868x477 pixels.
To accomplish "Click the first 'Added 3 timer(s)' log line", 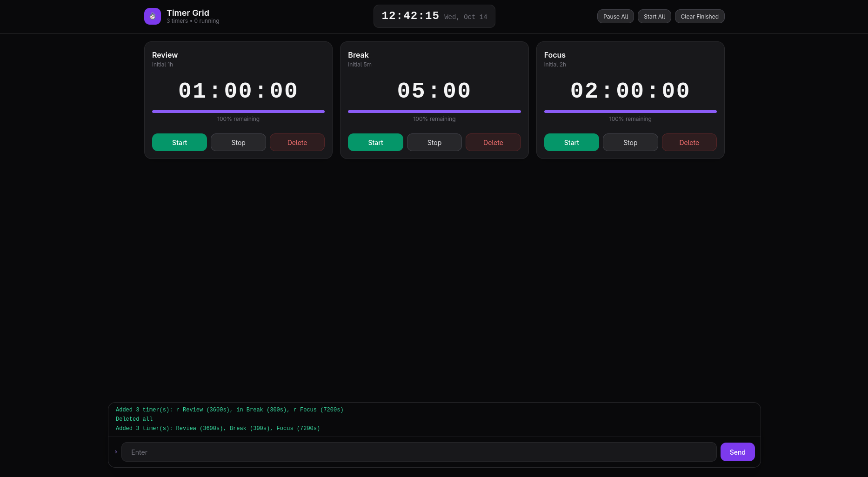I will (229, 410).
